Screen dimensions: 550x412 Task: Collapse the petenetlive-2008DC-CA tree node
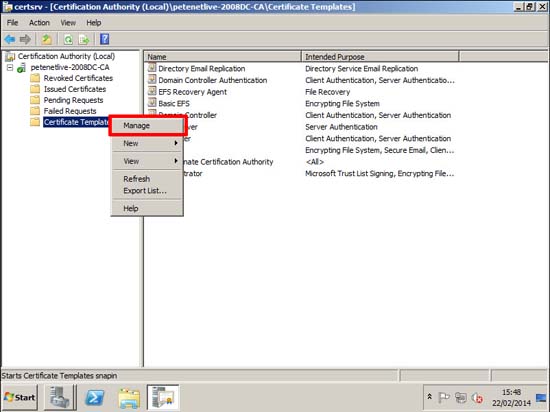[x=10, y=67]
